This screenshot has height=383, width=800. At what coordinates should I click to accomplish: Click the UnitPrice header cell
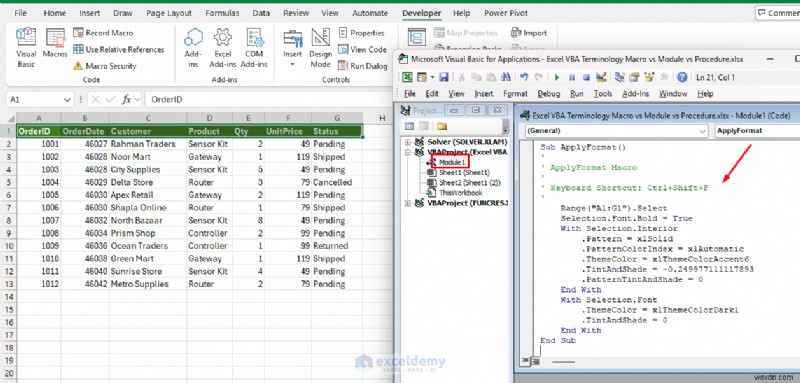coord(288,132)
